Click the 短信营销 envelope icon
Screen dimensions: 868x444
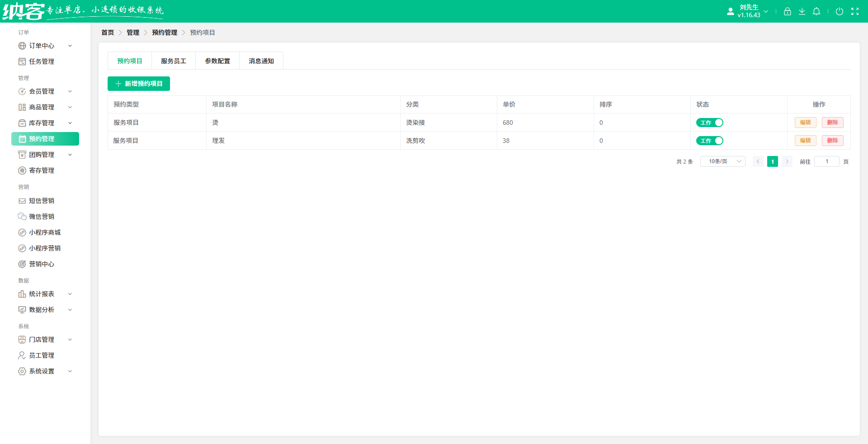click(x=22, y=201)
